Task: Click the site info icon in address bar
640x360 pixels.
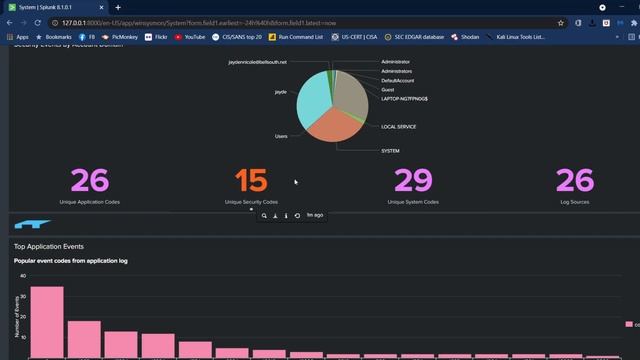Action: point(55,23)
